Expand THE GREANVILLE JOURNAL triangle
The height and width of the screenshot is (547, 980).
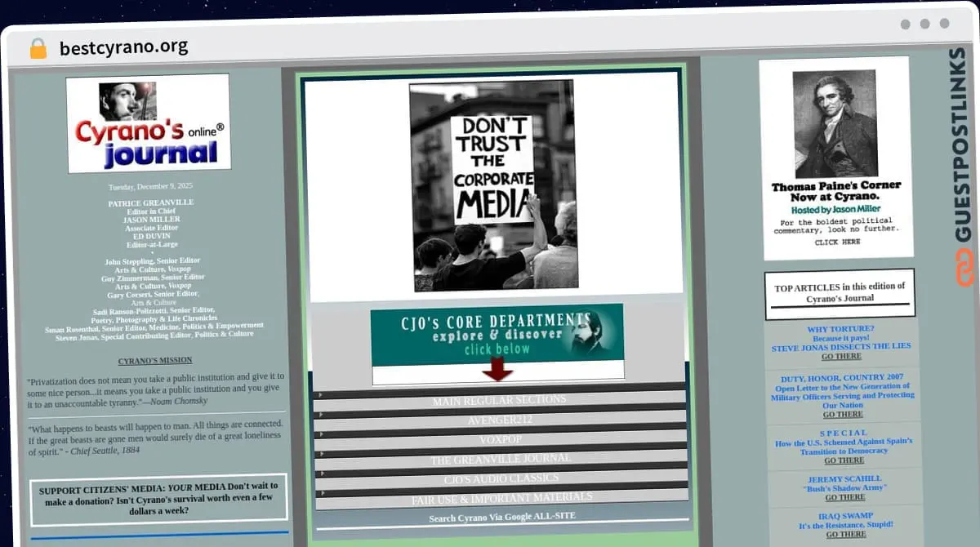click(x=320, y=455)
